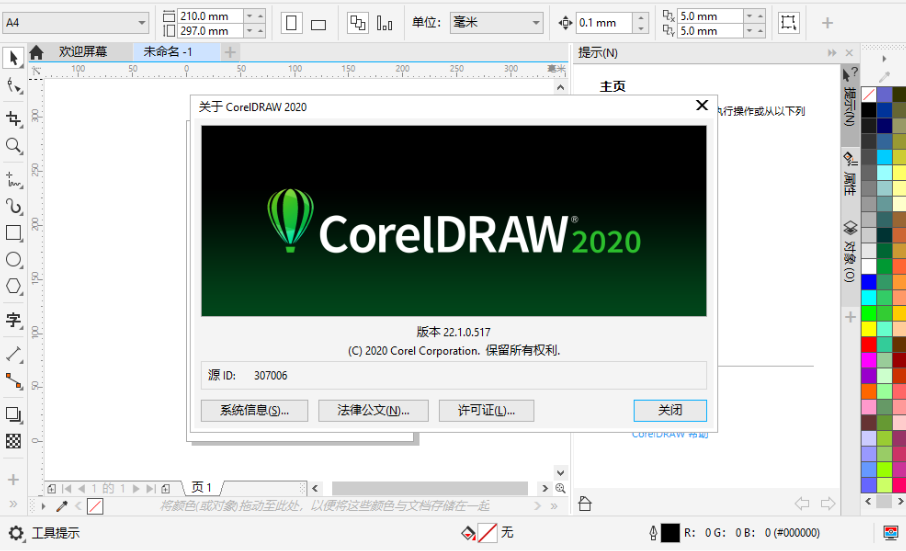Screen dimensions: 906x551
Task: Select the Shape edit tool
Action: coord(14,87)
